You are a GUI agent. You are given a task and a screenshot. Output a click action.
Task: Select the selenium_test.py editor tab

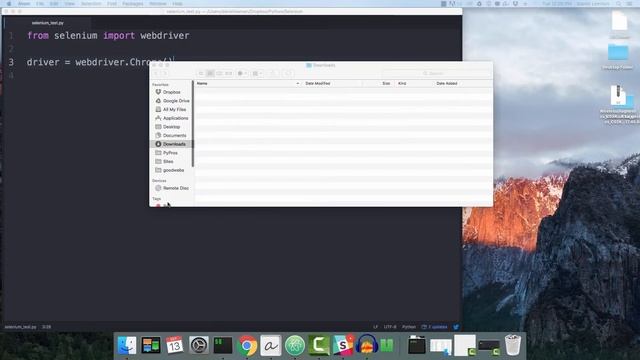click(47, 23)
